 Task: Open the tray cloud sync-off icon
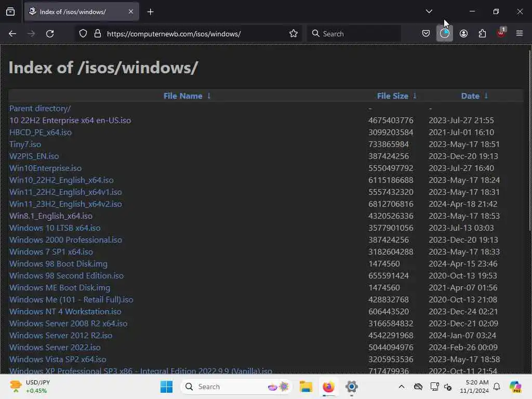[x=418, y=387]
